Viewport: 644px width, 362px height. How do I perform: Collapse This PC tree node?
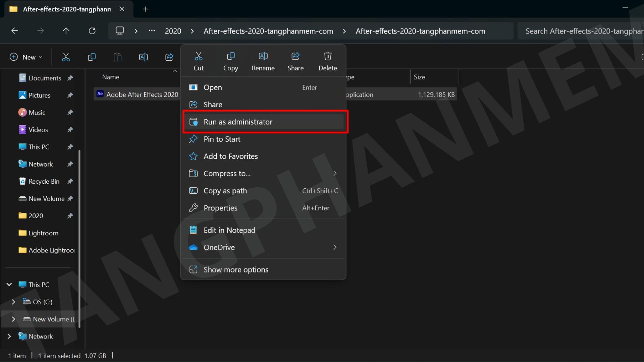9,285
